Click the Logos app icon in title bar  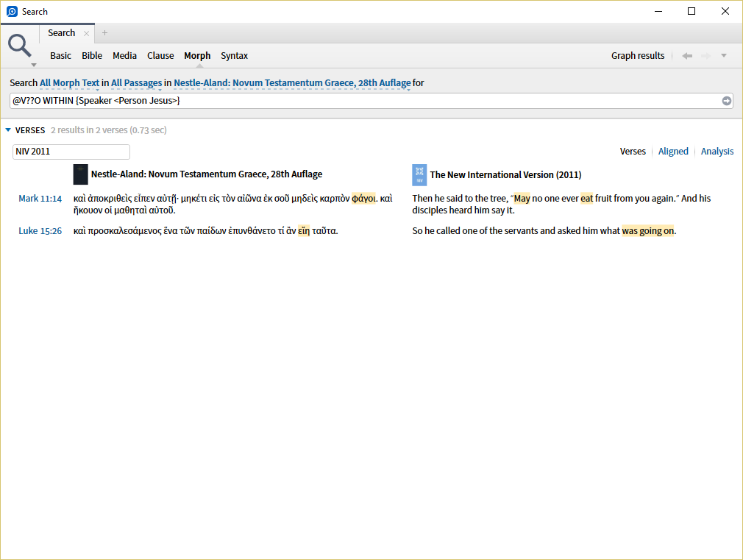click(x=12, y=11)
